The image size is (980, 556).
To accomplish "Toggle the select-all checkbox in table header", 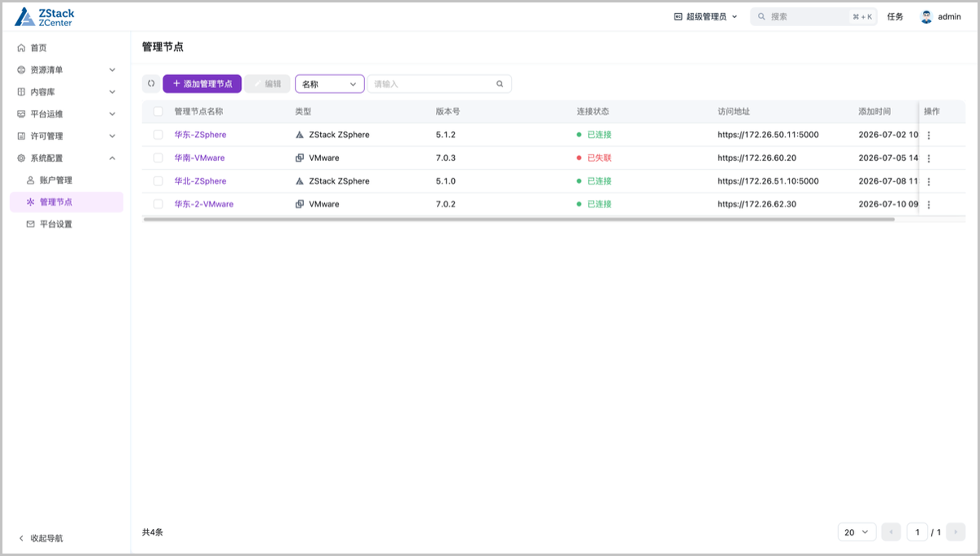I will click(158, 111).
